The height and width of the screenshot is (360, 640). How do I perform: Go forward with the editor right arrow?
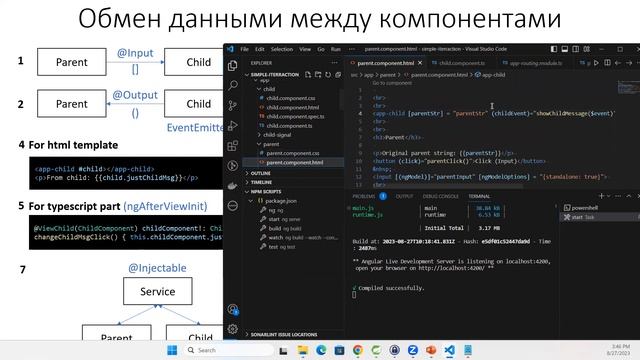pyautogui.click(x=629, y=63)
